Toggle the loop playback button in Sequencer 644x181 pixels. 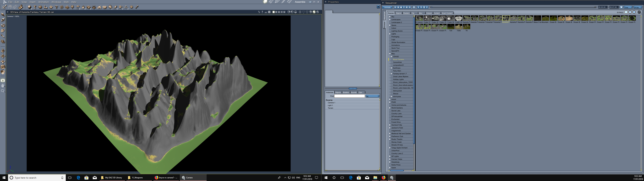click(414, 7)
